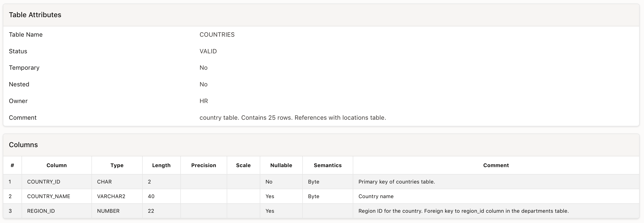Select the 'Primary key of countries table.' comment

[x=397, y=182]
